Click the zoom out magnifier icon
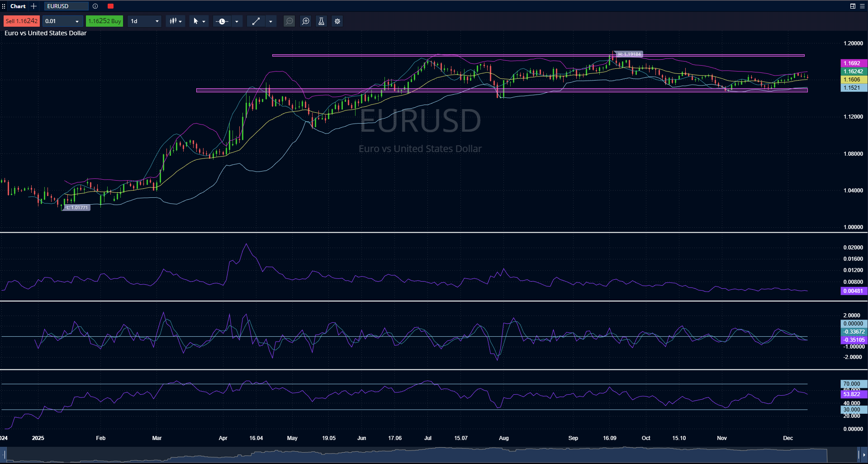This screenshot has width=868, height=464. click(x=289, y=21)
